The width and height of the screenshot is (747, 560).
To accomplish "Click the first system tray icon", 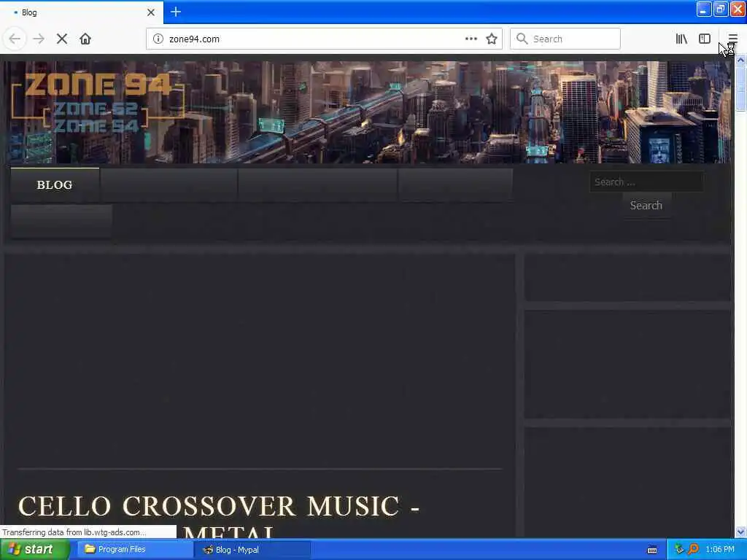I will [679, 549].
